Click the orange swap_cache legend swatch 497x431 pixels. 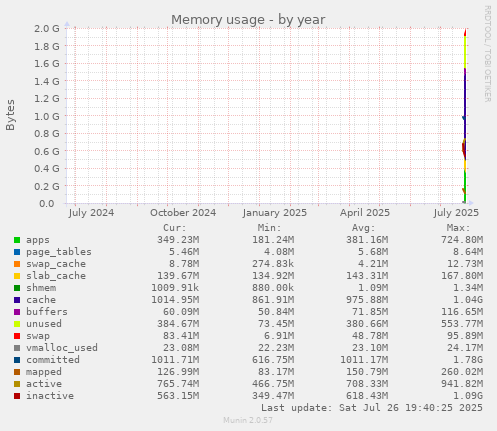pos(17,264)
